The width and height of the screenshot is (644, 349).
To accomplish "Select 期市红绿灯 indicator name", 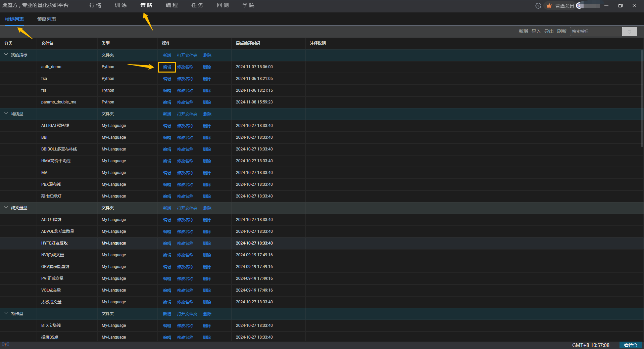I will (51, 196).
